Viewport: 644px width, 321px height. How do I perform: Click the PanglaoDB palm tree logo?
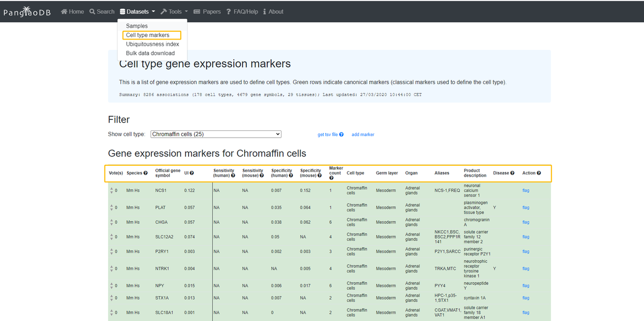(27, 11)
